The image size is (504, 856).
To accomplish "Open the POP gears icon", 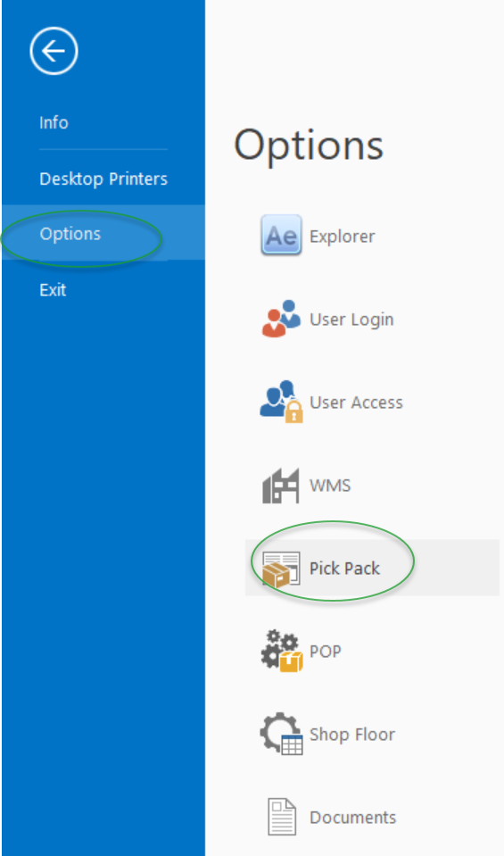I will pos(281,652).
